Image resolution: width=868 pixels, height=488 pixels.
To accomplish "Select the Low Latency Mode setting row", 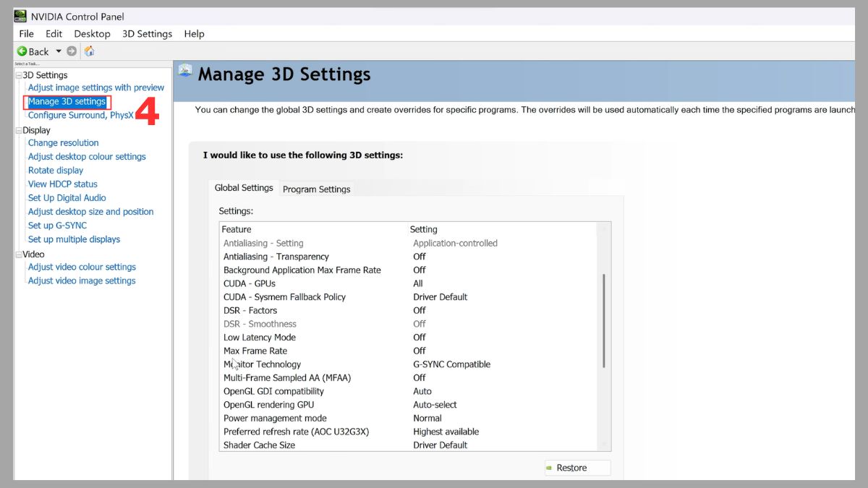I will (260, 338).
